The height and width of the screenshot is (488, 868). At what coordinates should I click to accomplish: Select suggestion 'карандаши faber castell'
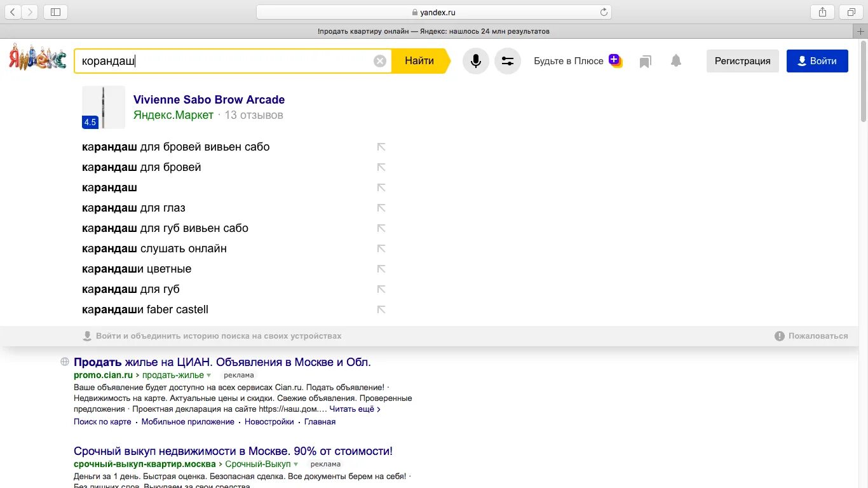pyautogui.click(x=145, y=309)
